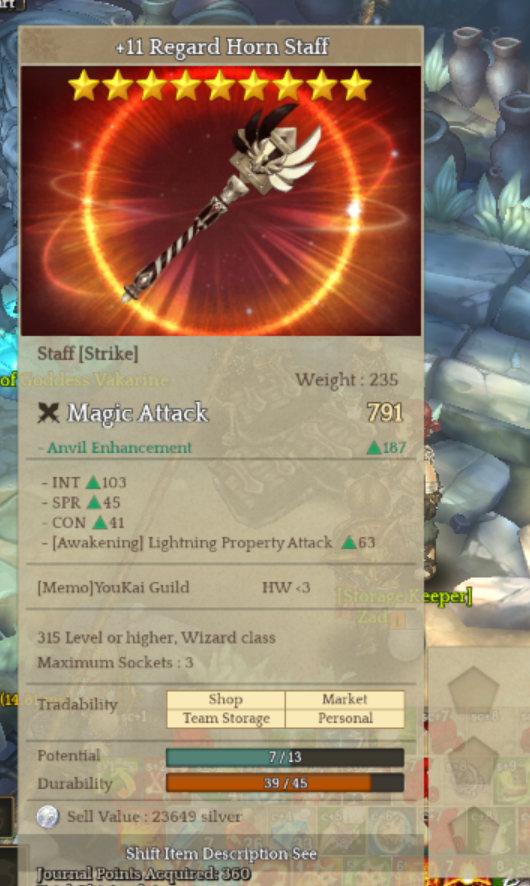This screenshot has height=886, width=530.
Task: Click the +11 Regard Horn Staff title bar
Action: point(221,46)
